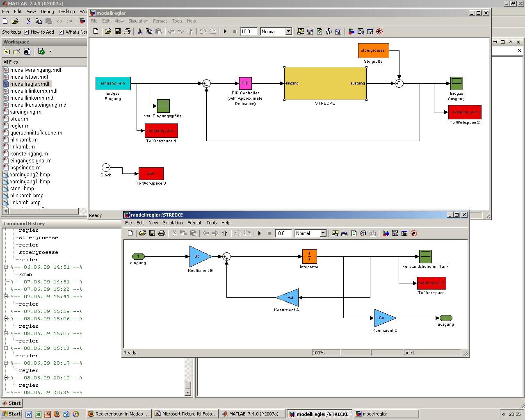Select the Clock block

[x=106, y=167]
